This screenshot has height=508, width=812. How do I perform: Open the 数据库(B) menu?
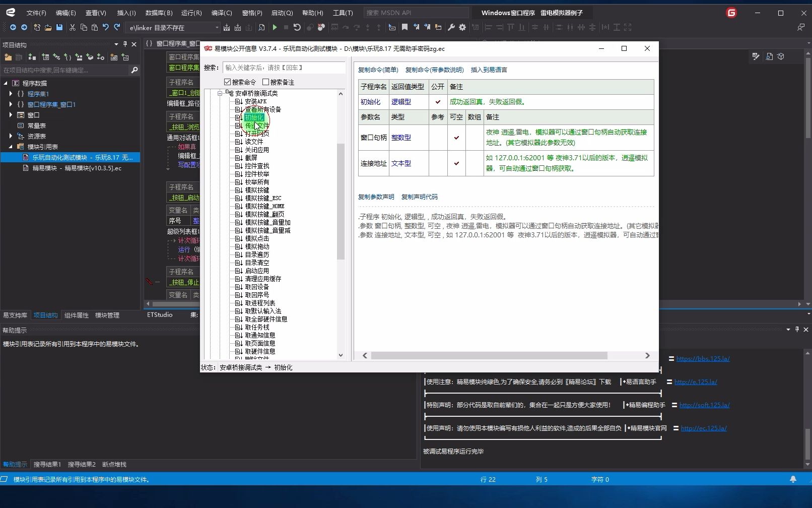pyautogui.click(x=159, y=13)
